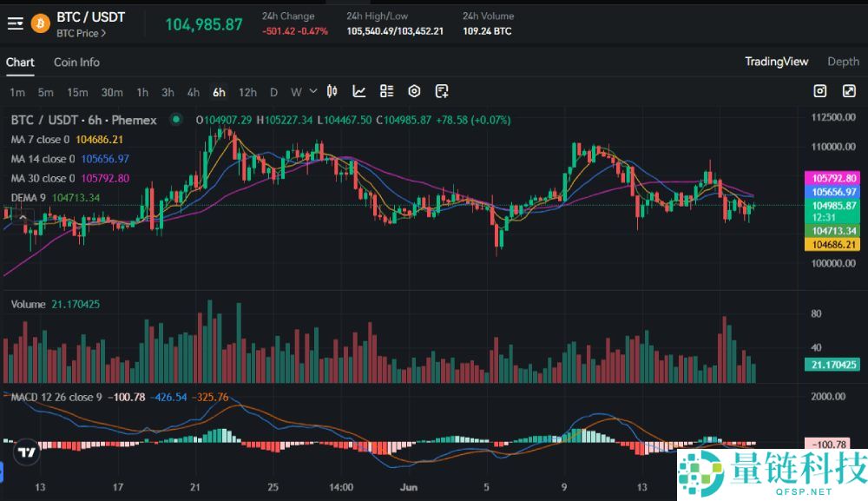
Task: Click the MA 7 close 0 legend
Action: (40, 140)
